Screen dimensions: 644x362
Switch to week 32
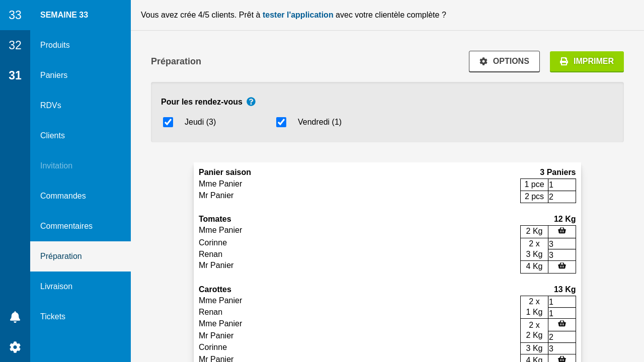15,45
